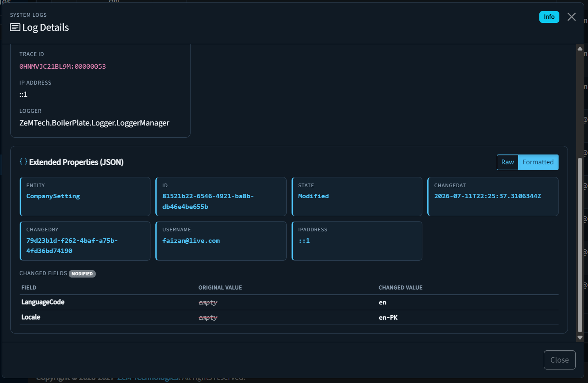Image resolution: width=588 pixels, height=383 pixels.
Task: Click changed value en-PK
Action: point(388,318)
